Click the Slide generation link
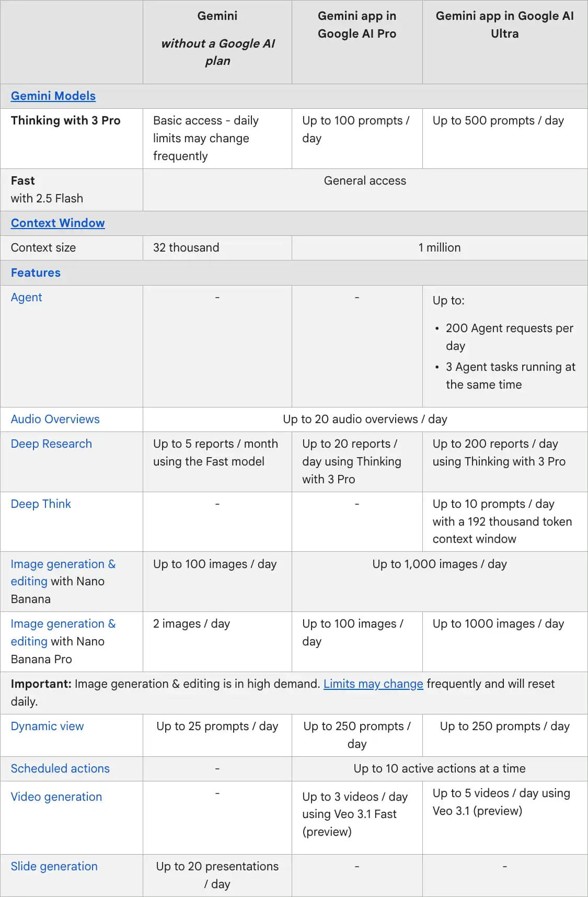Screen dimensions: 588x897 [54, 866]
